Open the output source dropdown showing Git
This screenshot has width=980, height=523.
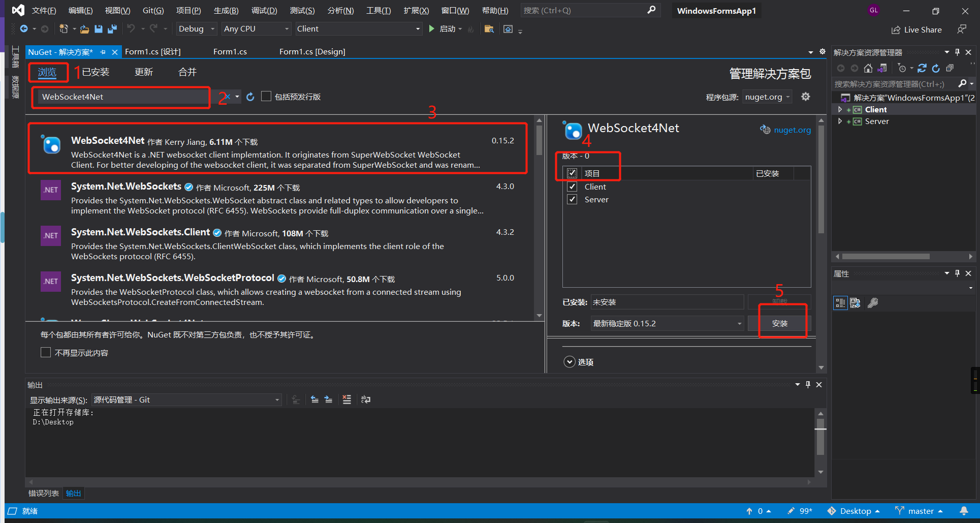pyautogui.click(x=186, y=399)
